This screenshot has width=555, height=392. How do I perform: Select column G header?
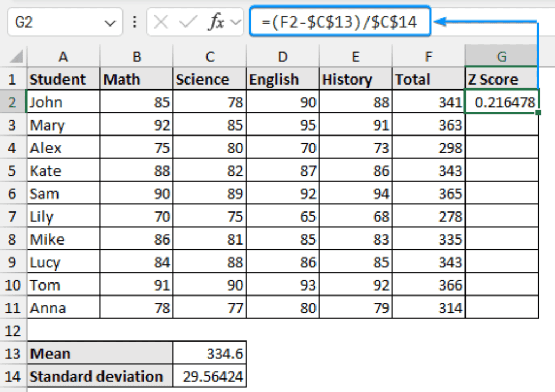click(x=501, y=56)
